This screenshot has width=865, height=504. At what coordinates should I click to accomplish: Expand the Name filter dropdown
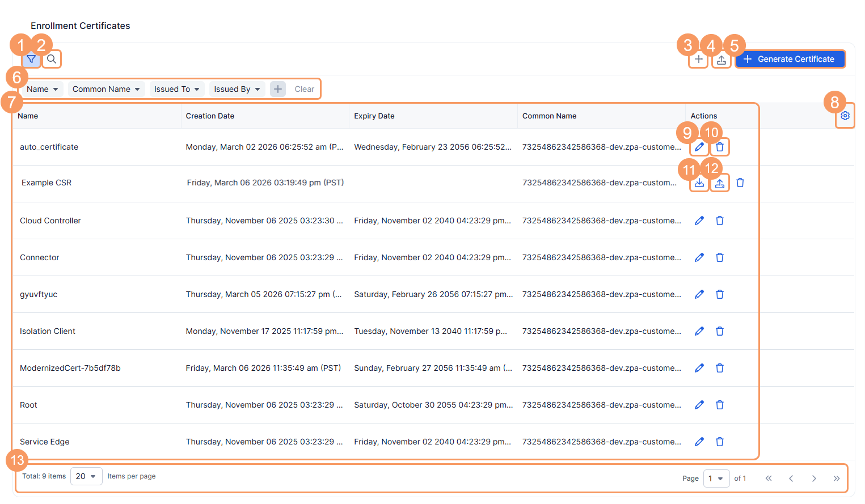click(43, 89)
